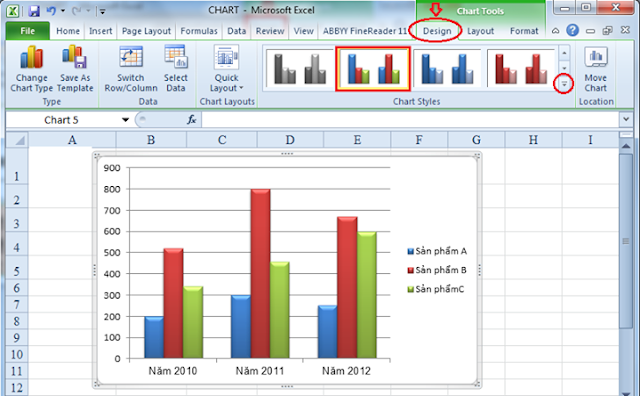Open Quick Layout gallery
This screenshot has height=396, width=640.
point(227,69)
